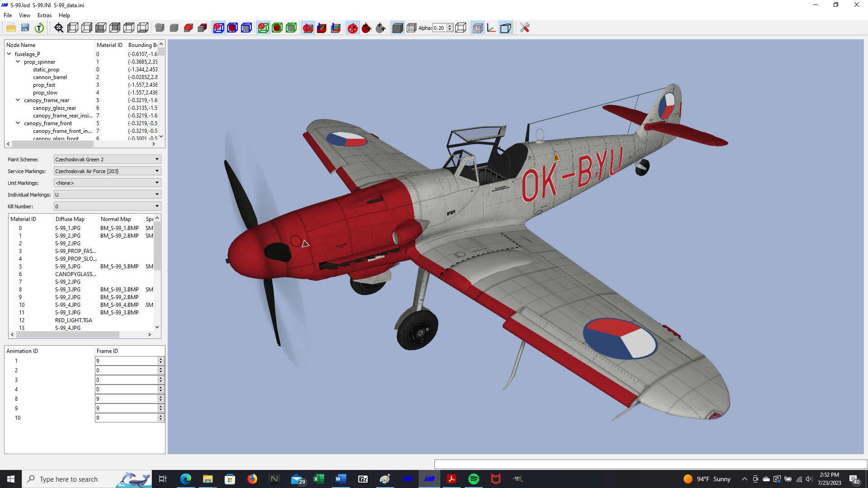This screenshot has width=868, height=488.
Task: Click the RGB coordinate axes icon
Action: pyautogui.click(x=491, y=28)
